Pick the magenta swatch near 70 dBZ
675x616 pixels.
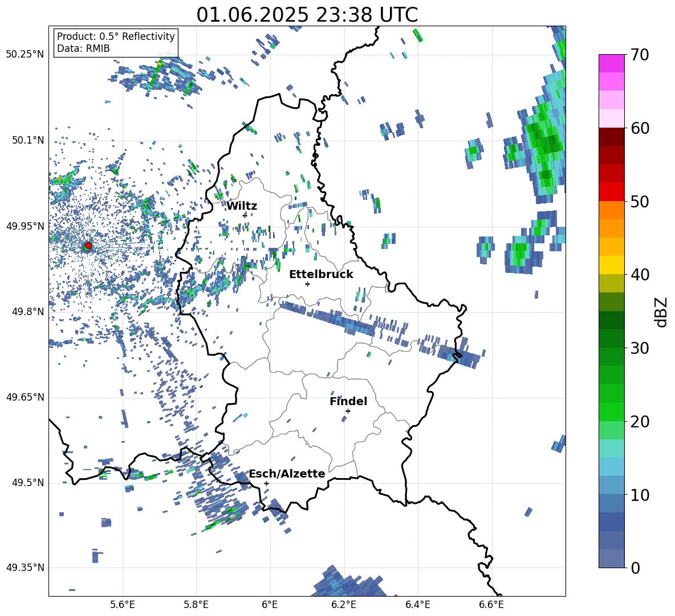pos(611,63)
